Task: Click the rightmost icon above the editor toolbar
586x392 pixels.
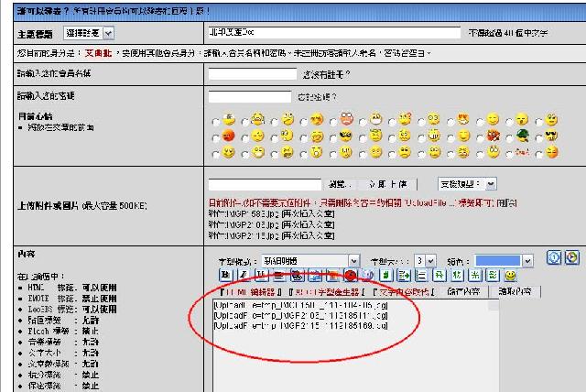Action: pyautogui.click(x=572, y=257)
